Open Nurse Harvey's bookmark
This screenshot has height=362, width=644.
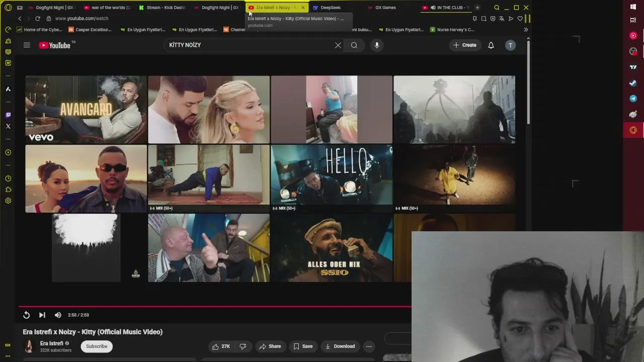452,30
